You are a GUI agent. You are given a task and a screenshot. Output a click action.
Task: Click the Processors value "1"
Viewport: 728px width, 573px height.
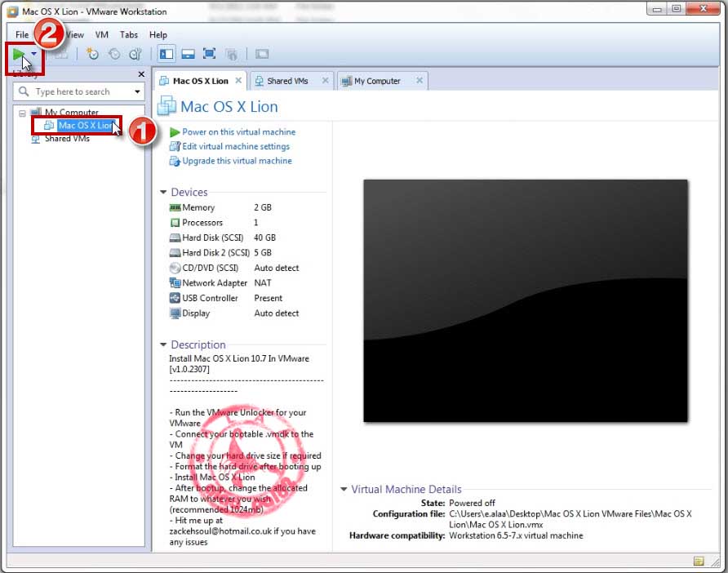tap(255, 222)
